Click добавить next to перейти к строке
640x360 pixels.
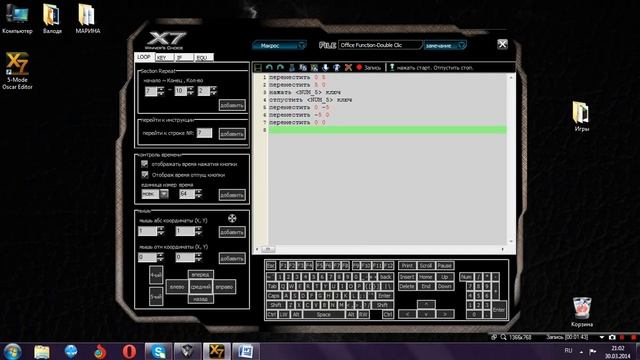tap(232, 133)
